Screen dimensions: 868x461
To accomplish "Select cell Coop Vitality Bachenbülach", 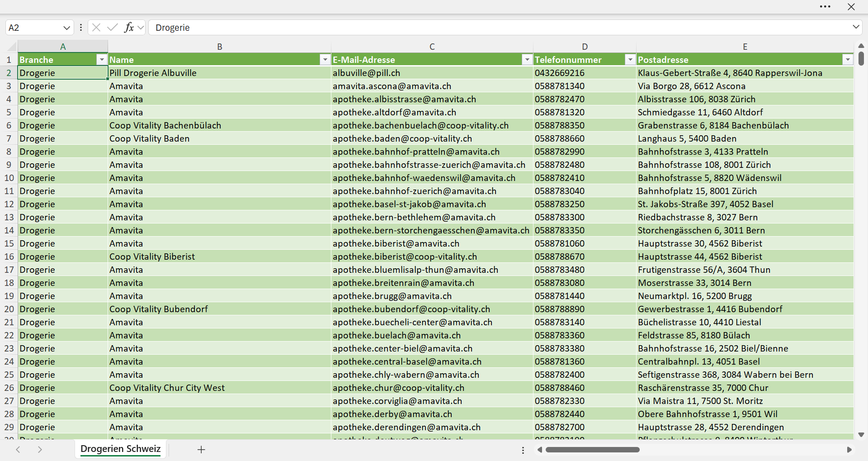I will click(220, 125).
